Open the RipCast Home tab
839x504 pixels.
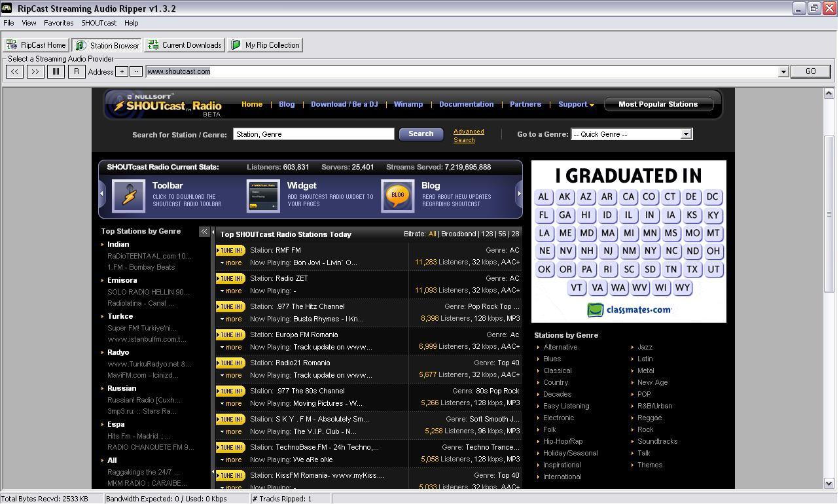tap(36, 45)
